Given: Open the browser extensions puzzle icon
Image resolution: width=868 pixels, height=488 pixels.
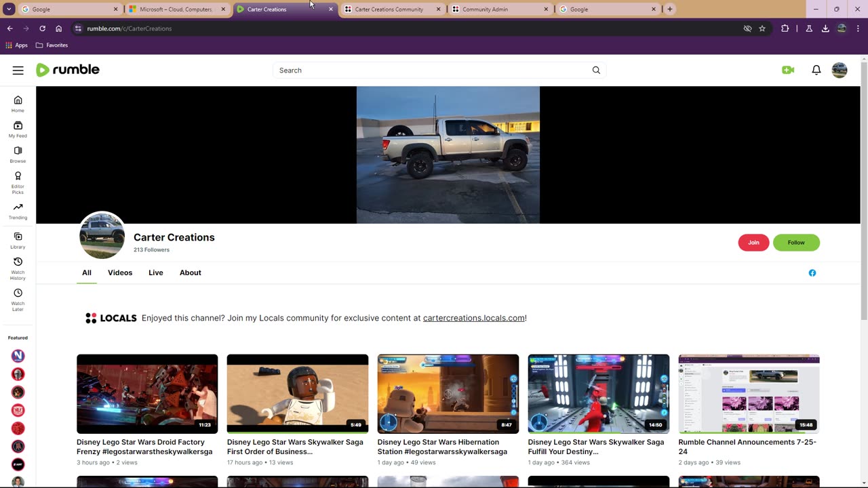Looking at the screenshot, I should click(x=785, y=28).
